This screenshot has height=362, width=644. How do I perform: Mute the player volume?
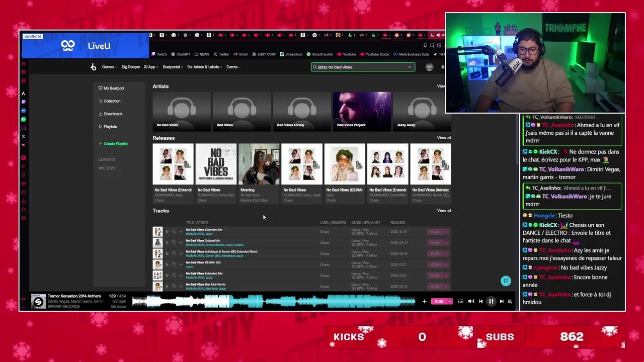click(471, 301)
